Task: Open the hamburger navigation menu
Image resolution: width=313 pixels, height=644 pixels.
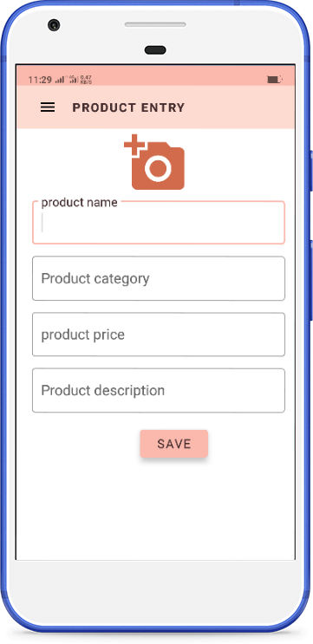Action: 47,107
